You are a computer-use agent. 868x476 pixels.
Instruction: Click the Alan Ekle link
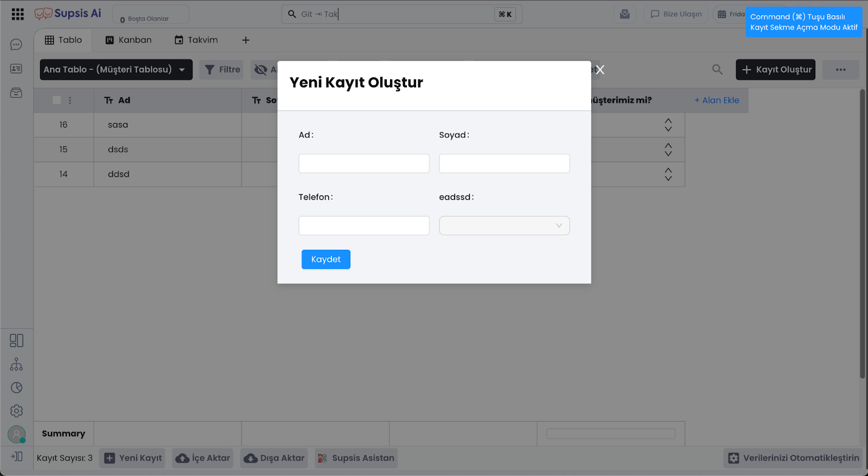click(x=717, y=100)
